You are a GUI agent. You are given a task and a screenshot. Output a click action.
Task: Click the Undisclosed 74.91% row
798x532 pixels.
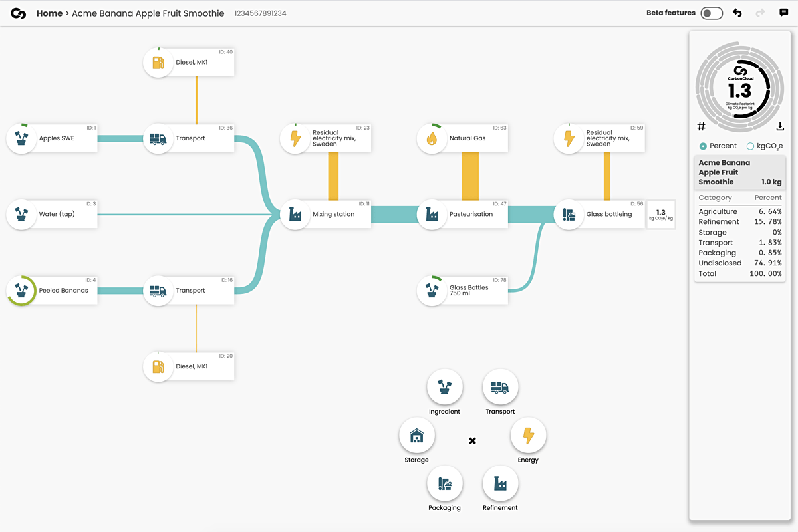[x=740, y=263]
